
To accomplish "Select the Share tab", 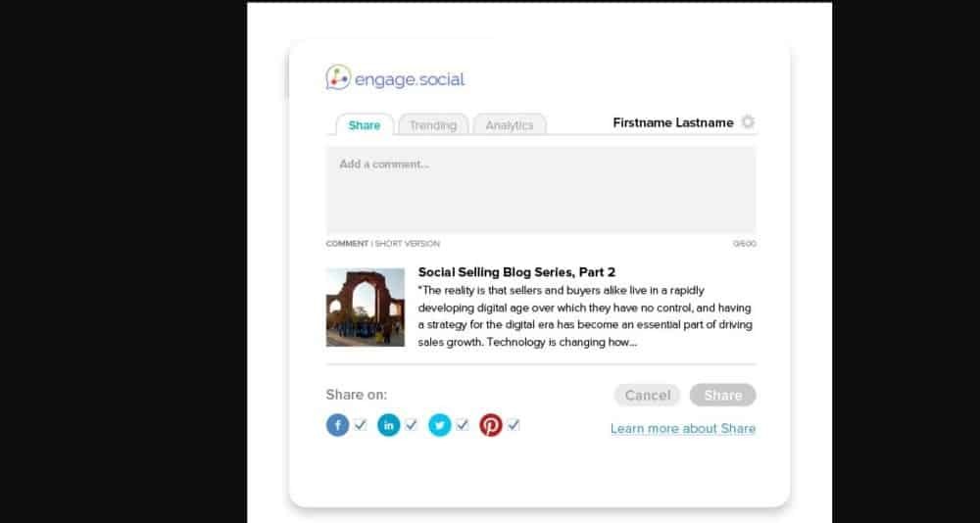I will click(364, 125).
